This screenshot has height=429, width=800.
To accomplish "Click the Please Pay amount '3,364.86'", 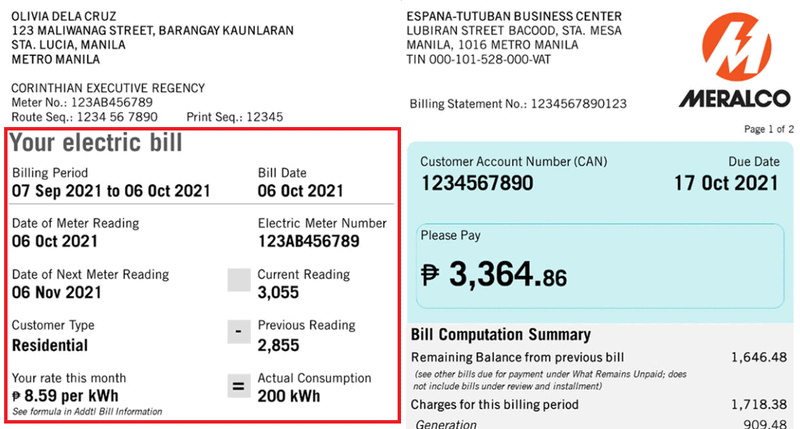I will [x=508, y=274].
